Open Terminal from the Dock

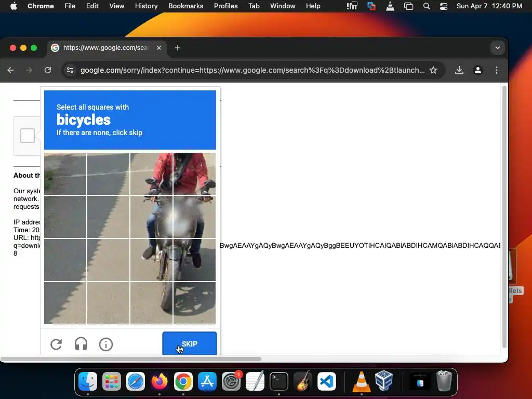pos(279,381)
